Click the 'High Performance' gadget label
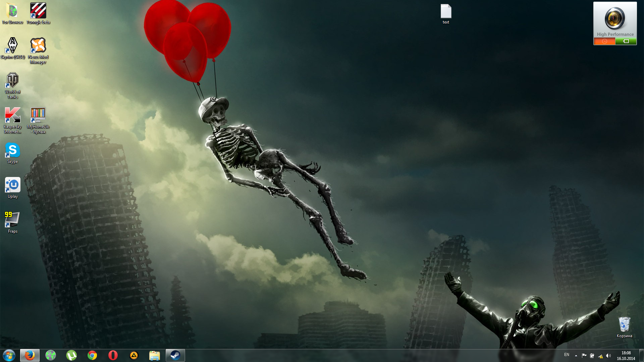This screenshot has height=362, width=644. tap(615, 34)
